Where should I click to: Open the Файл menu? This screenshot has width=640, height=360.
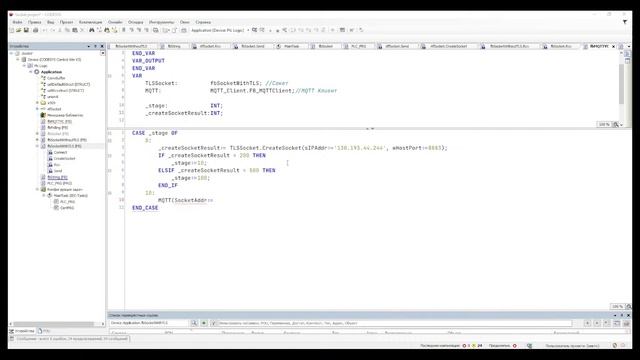pyautogui.click(x=18, y=22)
